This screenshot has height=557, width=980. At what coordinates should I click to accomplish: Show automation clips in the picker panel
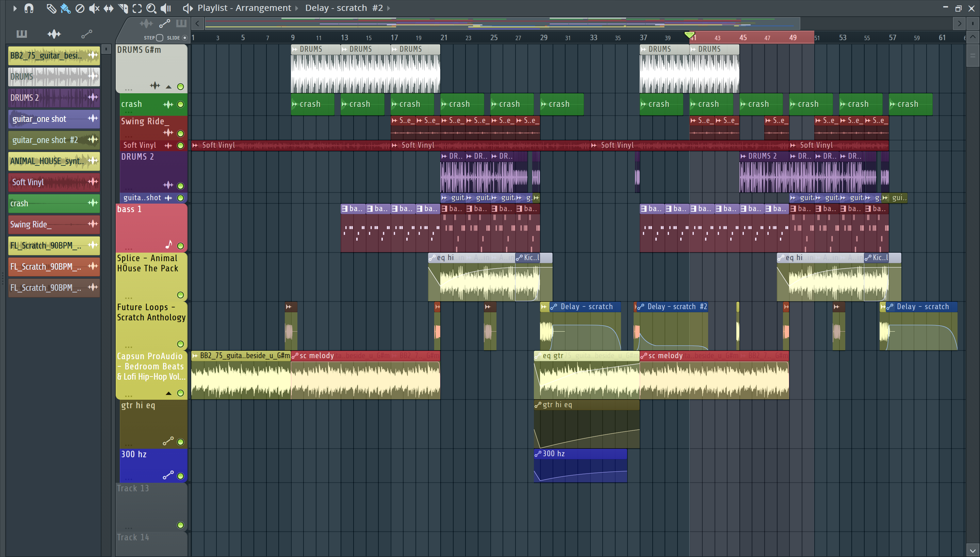click(87, 34)
